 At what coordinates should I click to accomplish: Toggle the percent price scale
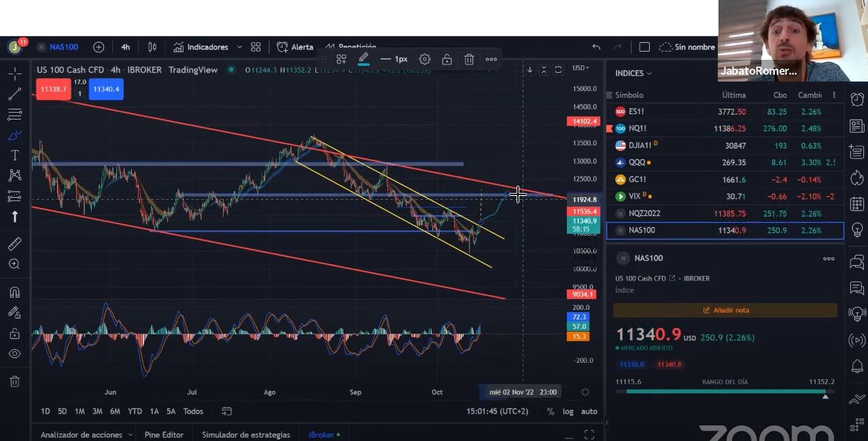[x=551, y=411]
